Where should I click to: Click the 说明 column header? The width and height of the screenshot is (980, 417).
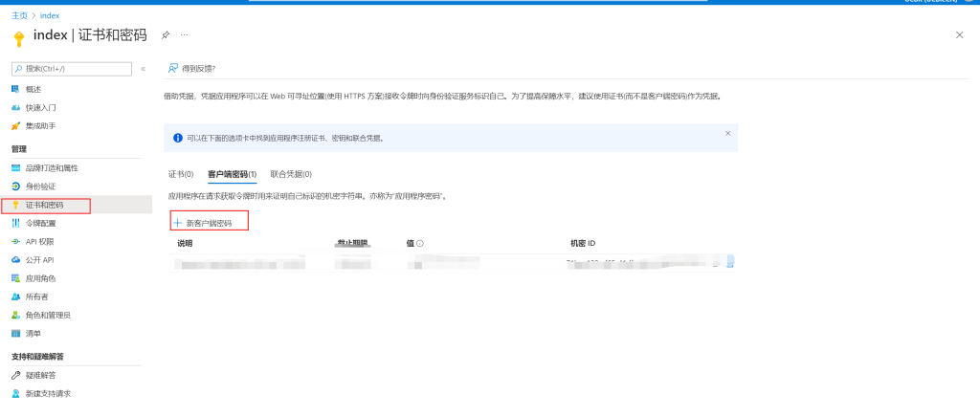coord(185,243)
